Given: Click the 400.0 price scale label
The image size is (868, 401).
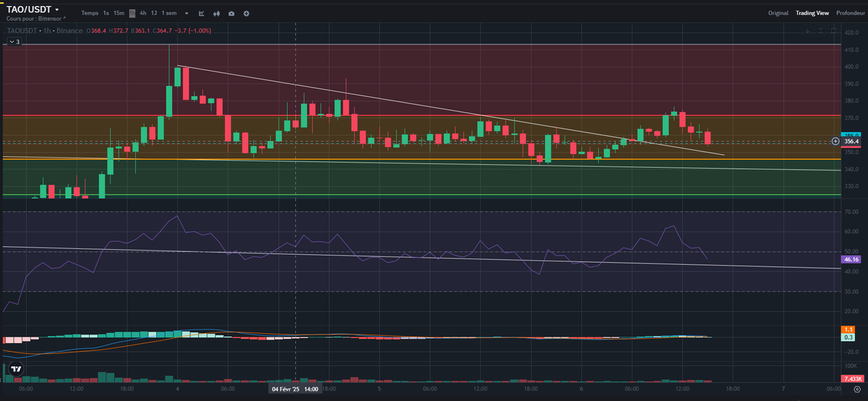Looking at the screenshot, I should coord(851,67).
